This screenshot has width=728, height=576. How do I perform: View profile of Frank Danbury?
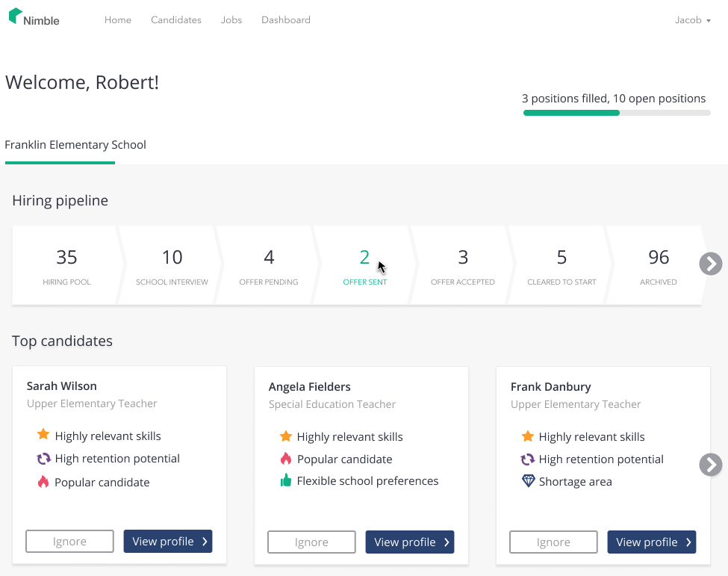click(x=651, y=542)
